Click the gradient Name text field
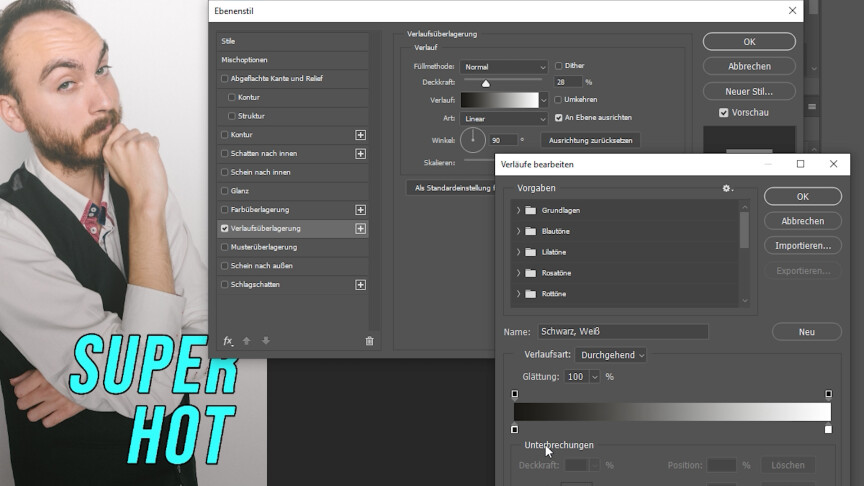 pos(622,332)
